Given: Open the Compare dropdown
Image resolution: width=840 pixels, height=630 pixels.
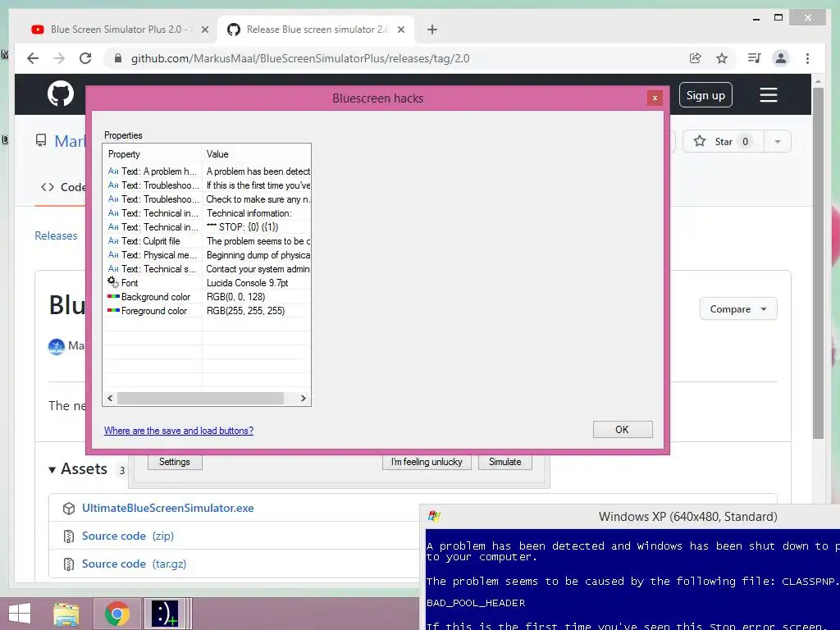Looking at the screenshot, I should [738, 309].
